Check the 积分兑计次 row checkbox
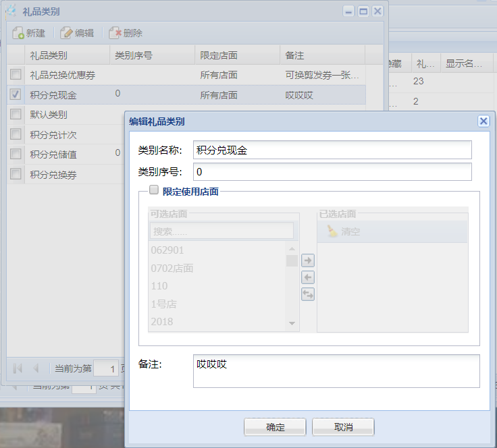Screen dimensions: 497x448 [16, 134]
